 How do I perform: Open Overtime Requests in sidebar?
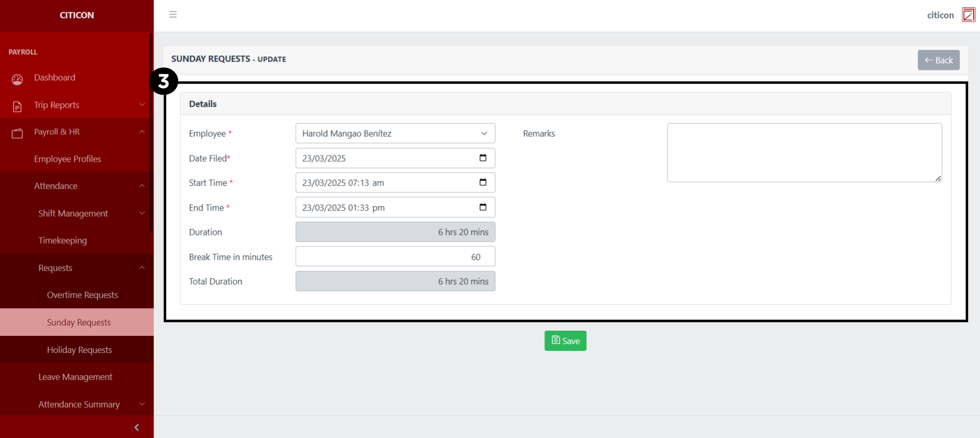point(82,295)
